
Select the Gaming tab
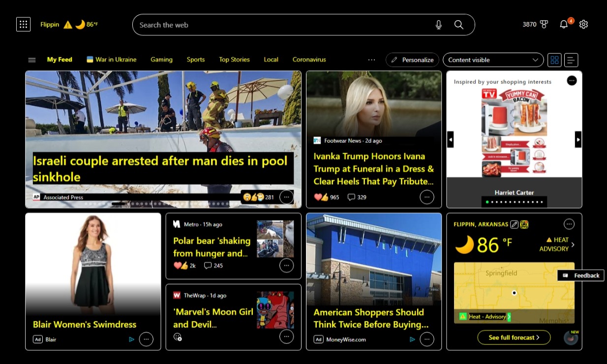click(161, 59)
